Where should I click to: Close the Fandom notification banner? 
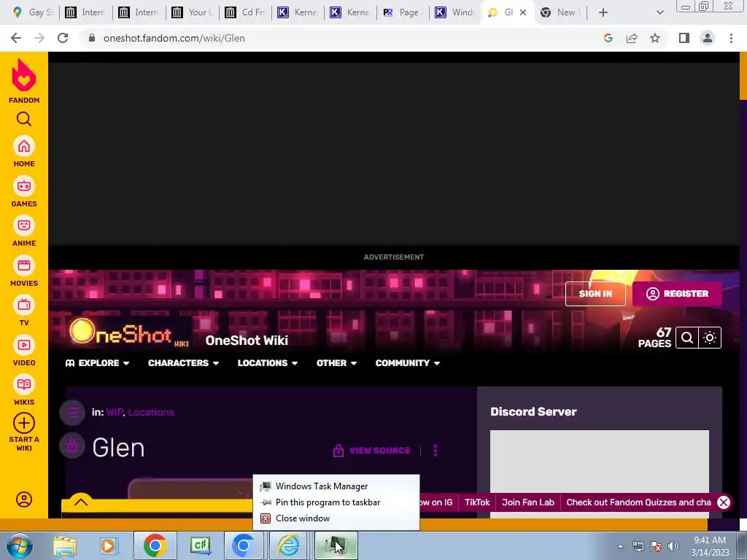[724, 502]
